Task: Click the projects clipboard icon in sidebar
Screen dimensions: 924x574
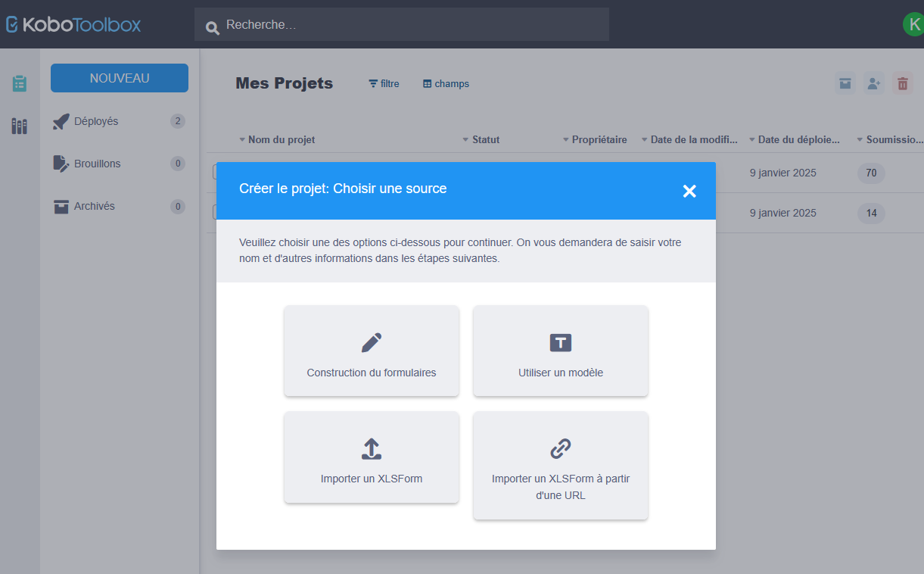Action: pos(20,83)
